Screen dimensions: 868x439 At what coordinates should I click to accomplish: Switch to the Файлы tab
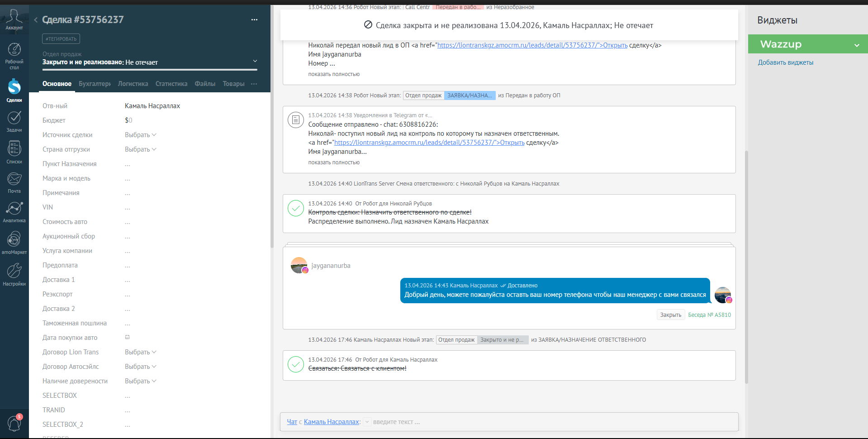(x=205, y=84)
